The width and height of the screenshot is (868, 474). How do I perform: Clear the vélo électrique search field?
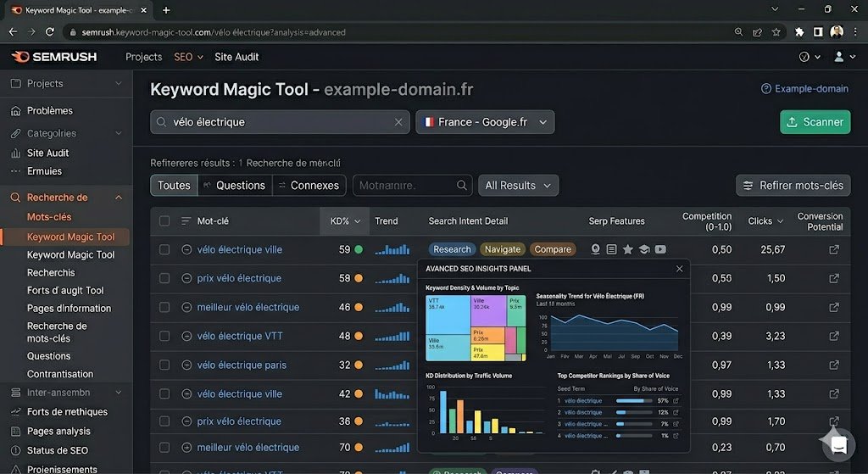tap(398, 122)
